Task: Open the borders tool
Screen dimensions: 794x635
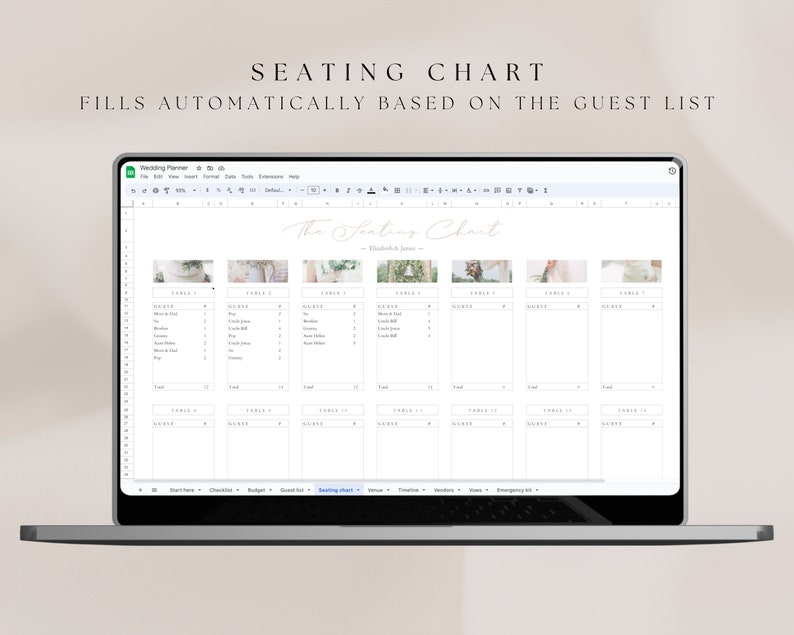Action: click(398, 191)
